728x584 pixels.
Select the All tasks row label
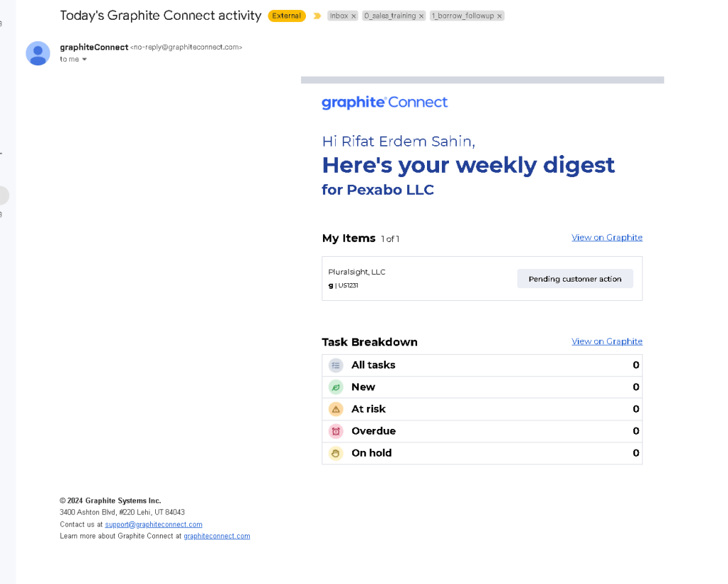tap(374, 365)
